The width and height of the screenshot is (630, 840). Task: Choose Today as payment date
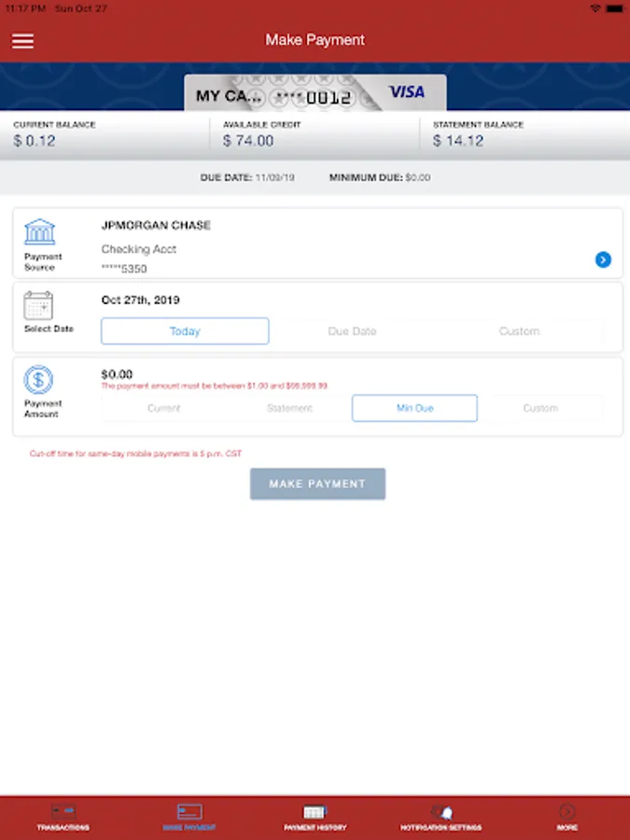coord(185,331)
